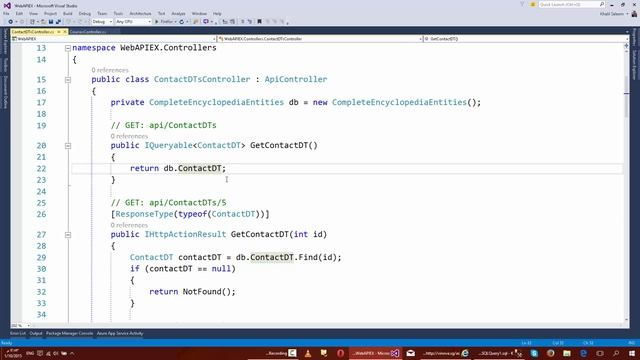Viewport: 640px width, 360px height.
Task: Click the Visual Studio logo in the title bar
Action: pos(7,5)
